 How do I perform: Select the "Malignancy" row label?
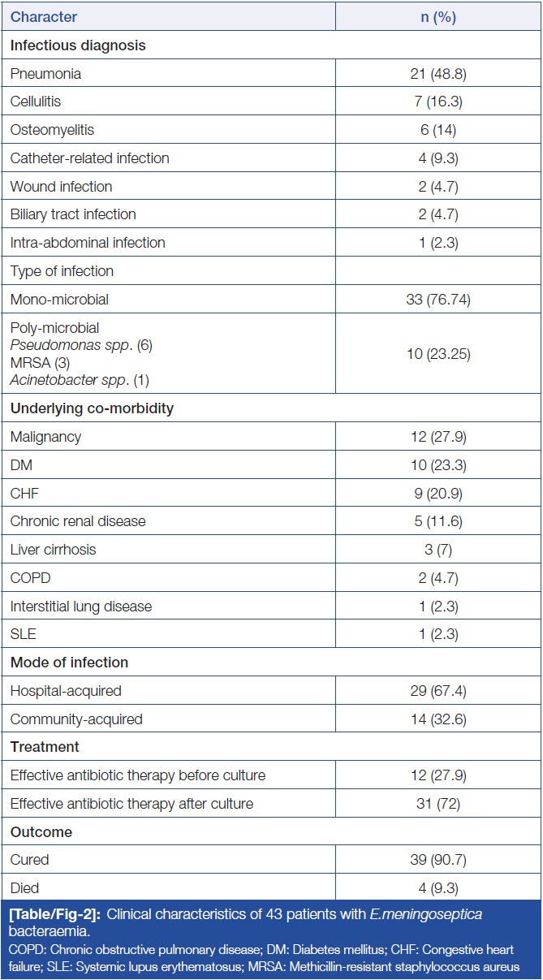pyautogui.click(x=45, y=437)
